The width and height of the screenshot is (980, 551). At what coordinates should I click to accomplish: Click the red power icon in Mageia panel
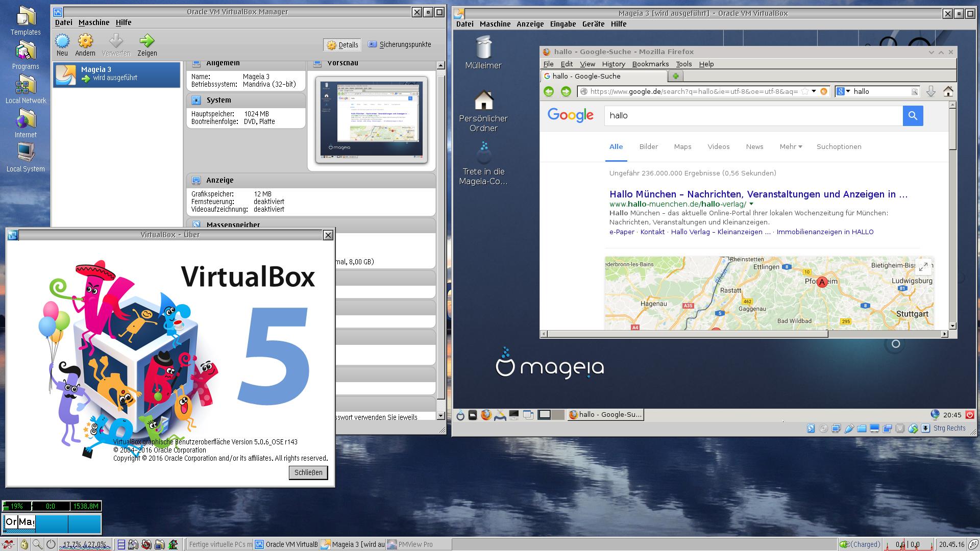tap(970, 415)
